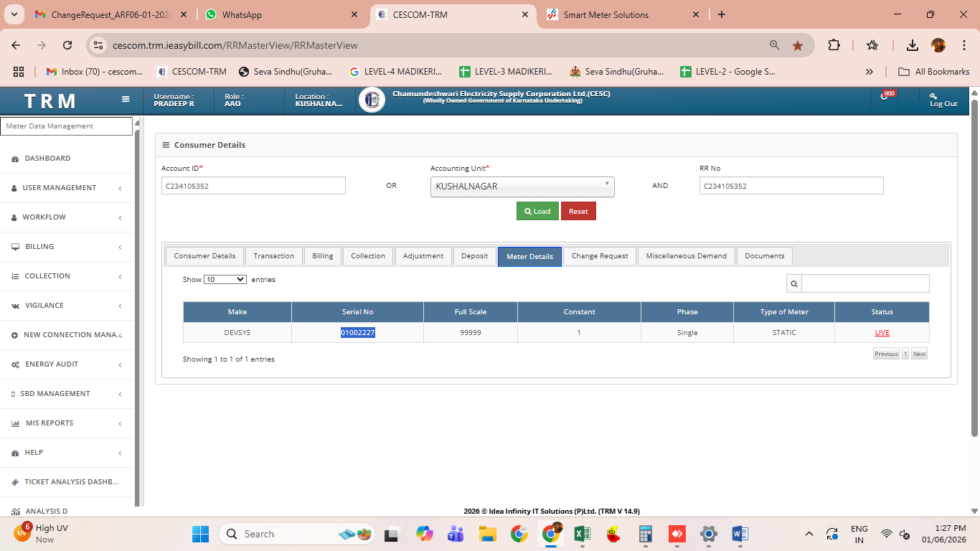980x551 pixels.
Task: Switch to the WhatsApp browser tab
Action: pos(283,14)
